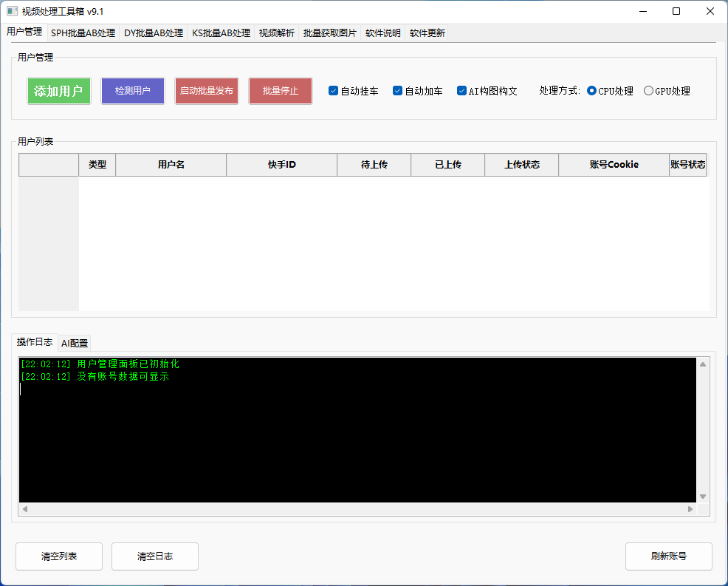Open the DY批量AB处理 tab
This screenshot has width=728, height=586.
coord(154,33)
